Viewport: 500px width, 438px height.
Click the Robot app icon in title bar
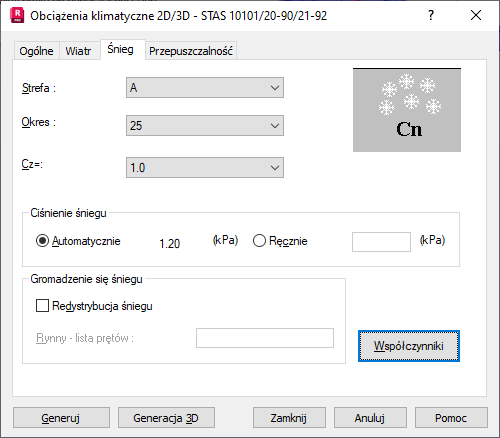[17, 16]
